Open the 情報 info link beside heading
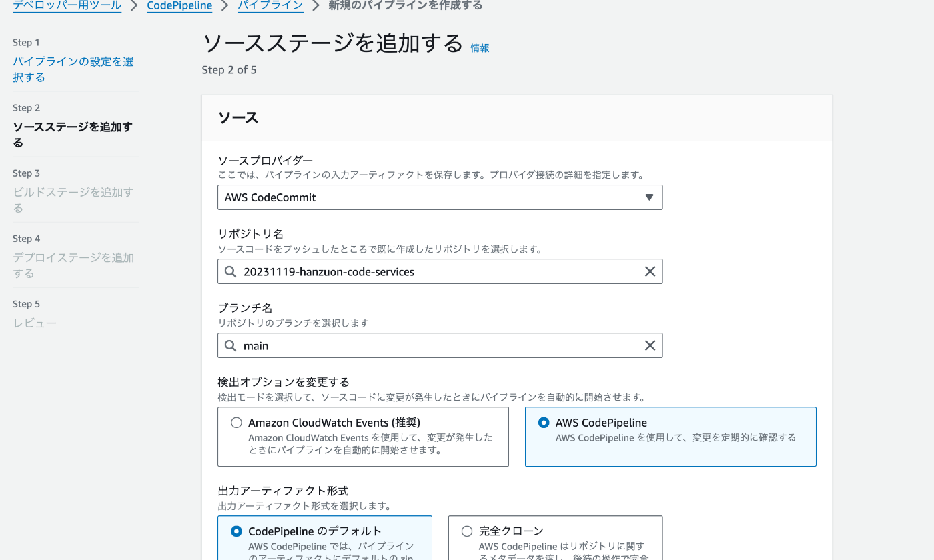The image size is (934, 560). pyautogui.click(x=480, y=48)
